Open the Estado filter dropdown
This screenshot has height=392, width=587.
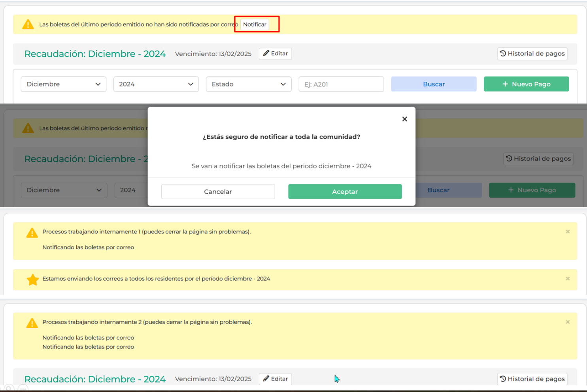pos(249,84)
